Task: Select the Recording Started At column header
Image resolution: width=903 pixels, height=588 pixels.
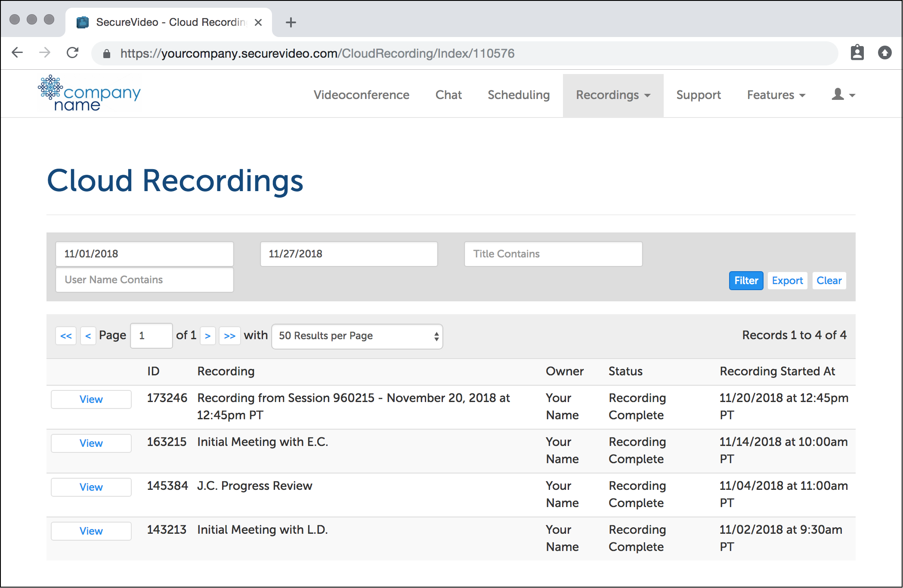Action: coord(777,371)
